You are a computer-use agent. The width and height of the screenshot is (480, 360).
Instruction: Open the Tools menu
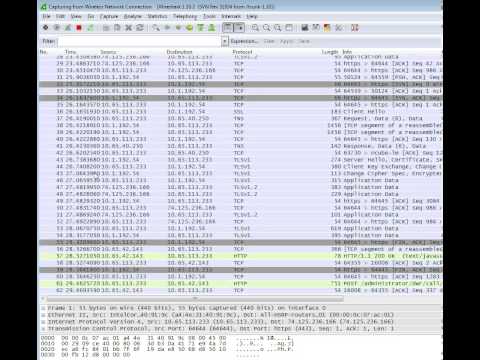[209, 16]
